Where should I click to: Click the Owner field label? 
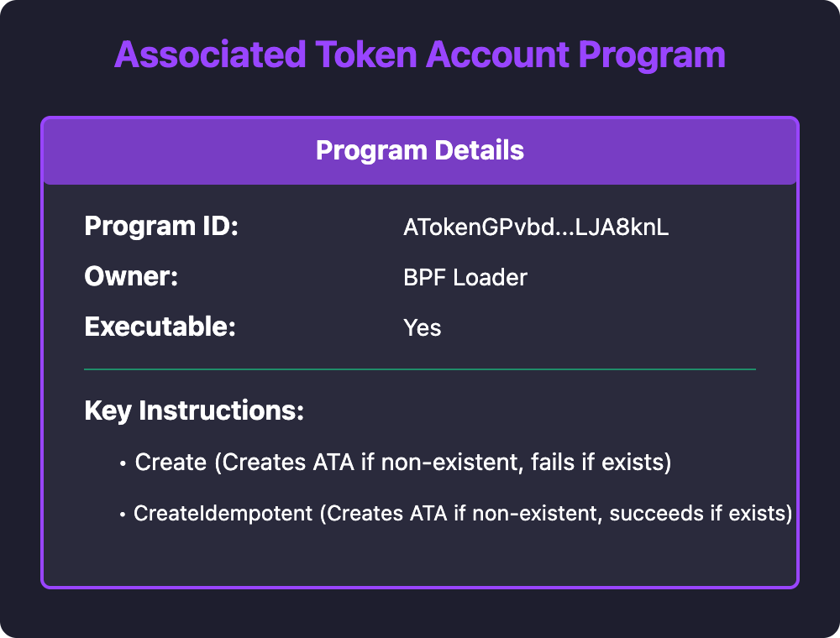click(x=132, y=277)
